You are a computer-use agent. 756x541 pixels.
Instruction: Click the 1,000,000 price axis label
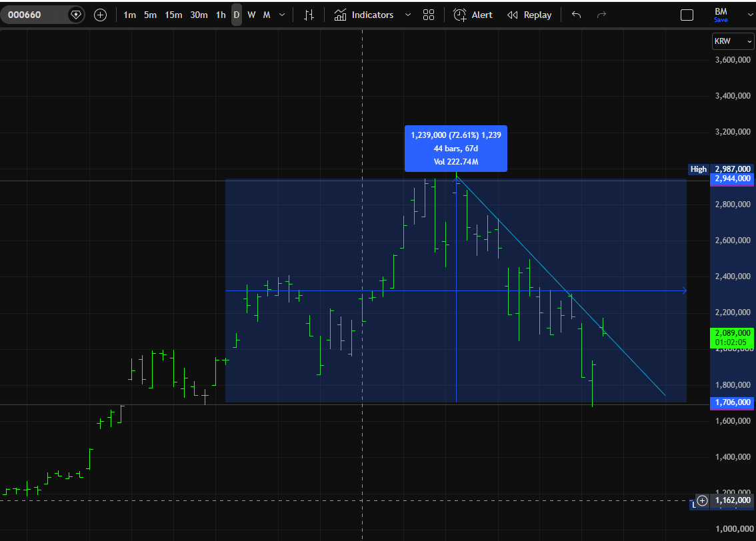pos(733,529)
